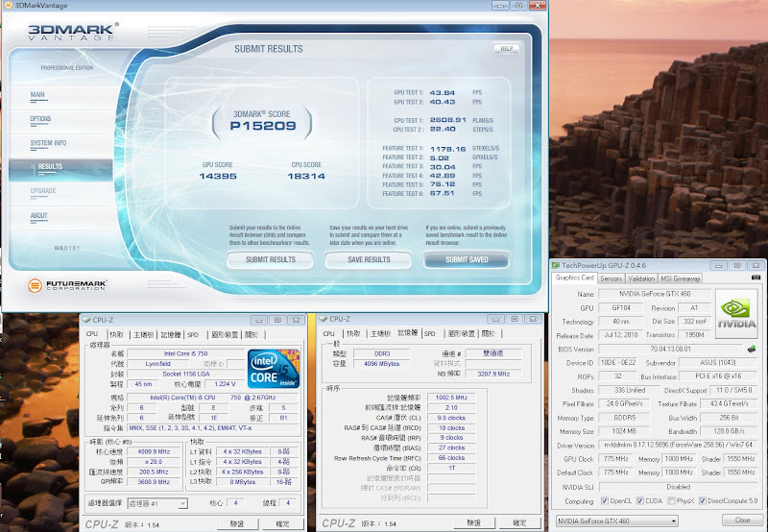Screen dimensions: 768x532
Task: Open the 圖形裝置 tab in left CPU-Z window
Action: click(x=225, y=334)
